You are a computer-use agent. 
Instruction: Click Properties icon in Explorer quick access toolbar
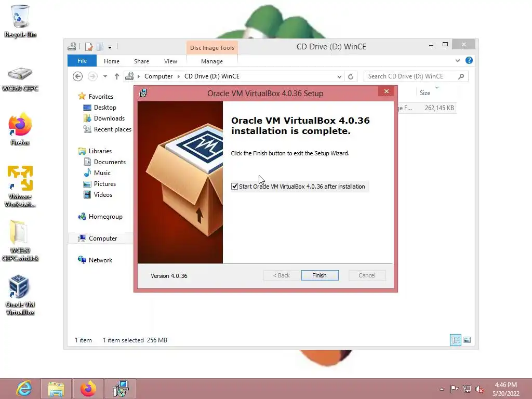point(89,47)
